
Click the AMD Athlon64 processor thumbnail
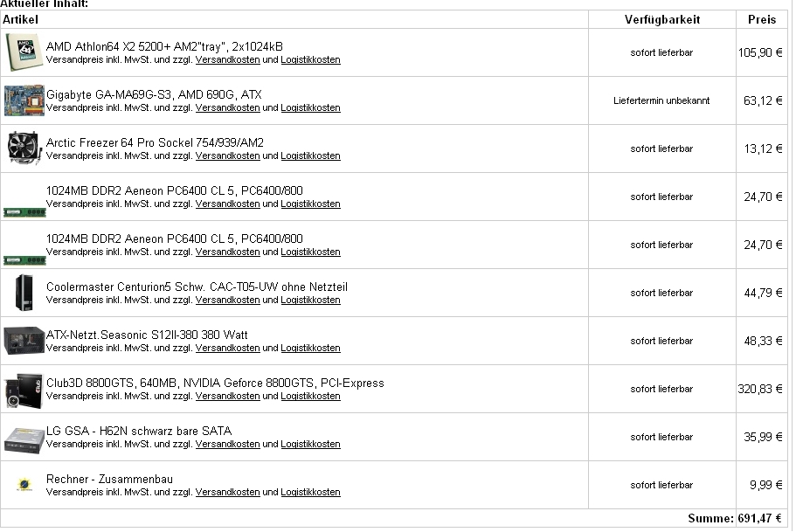click(24, 52)
